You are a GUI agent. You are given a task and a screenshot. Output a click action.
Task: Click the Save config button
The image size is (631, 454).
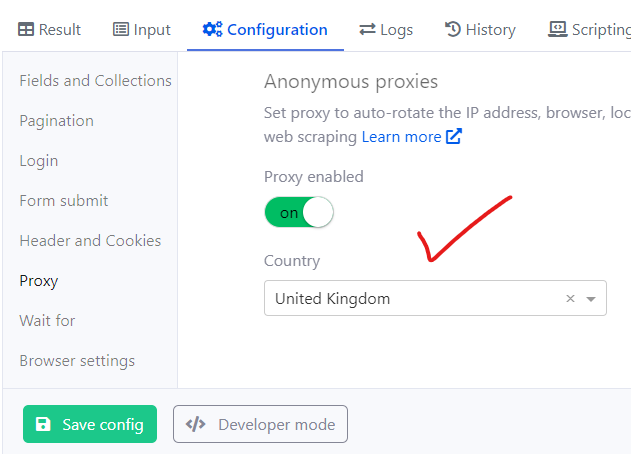(90, 424)
